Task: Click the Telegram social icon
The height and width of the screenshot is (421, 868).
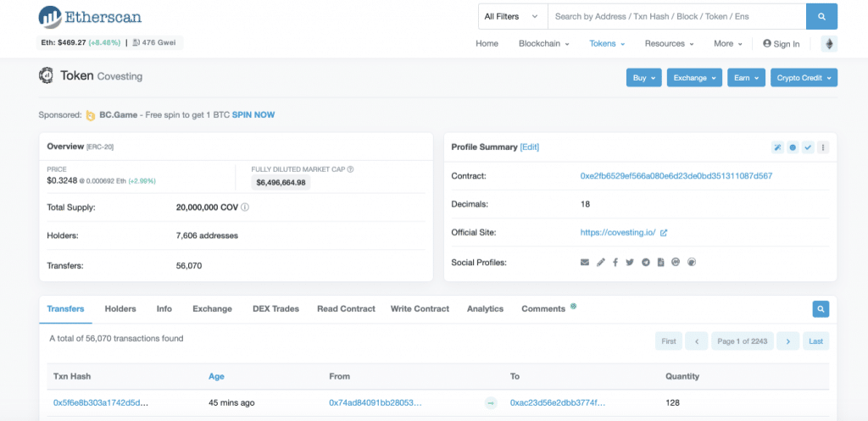Action: click(x=645, y=263)
